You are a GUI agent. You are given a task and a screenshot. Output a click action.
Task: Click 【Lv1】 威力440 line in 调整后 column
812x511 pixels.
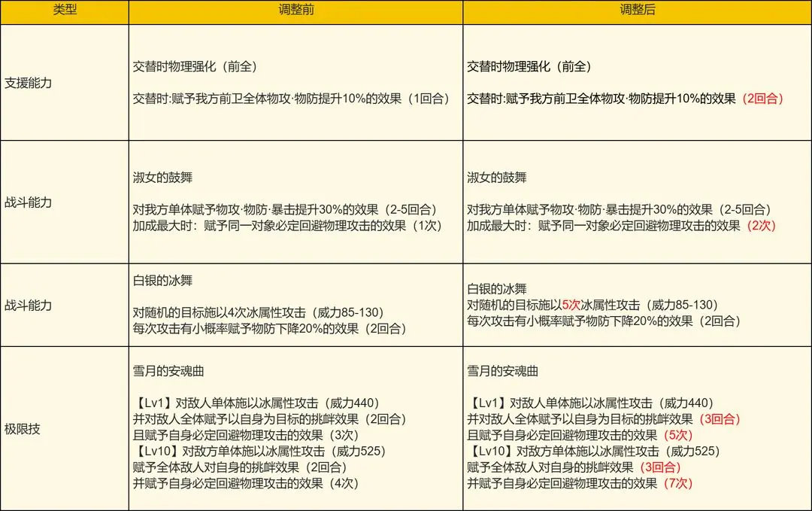(x=591, y=403)
